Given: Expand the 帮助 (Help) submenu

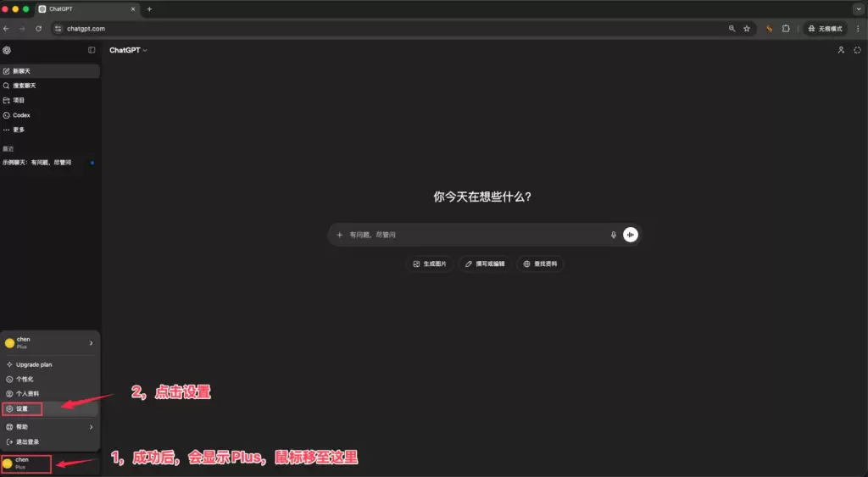Looking at the screenshot, I should click(x=50, y=427).
